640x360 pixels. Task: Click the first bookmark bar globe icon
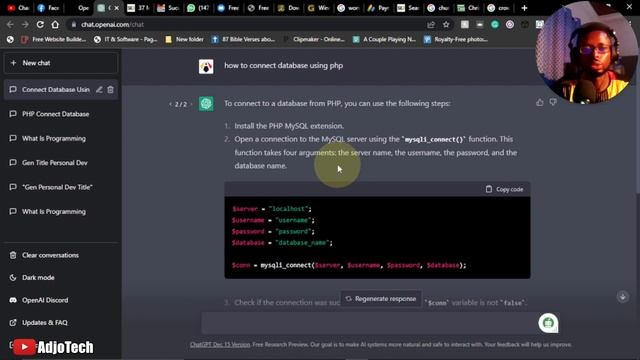coord(10,40)
